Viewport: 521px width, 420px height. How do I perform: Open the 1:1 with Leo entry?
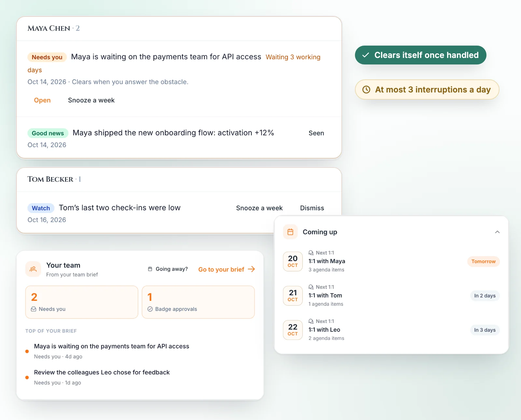(x=391, y=330)
